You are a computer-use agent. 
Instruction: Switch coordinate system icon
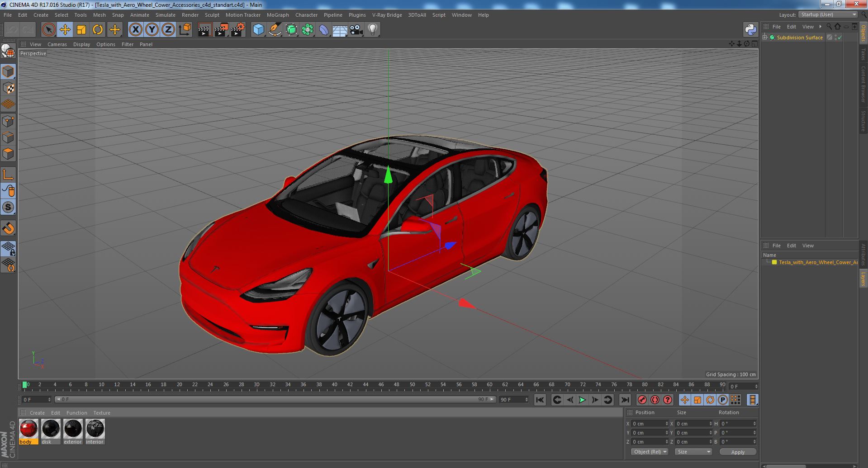[185, 30]
